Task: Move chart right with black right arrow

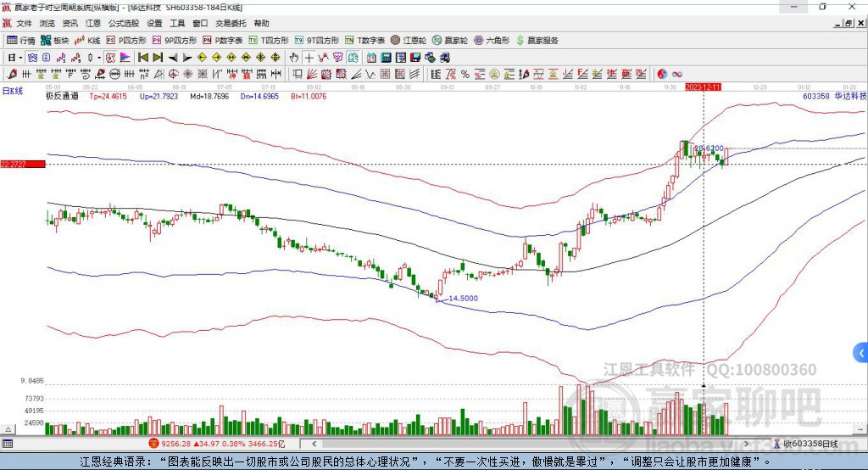Action: 187,58
